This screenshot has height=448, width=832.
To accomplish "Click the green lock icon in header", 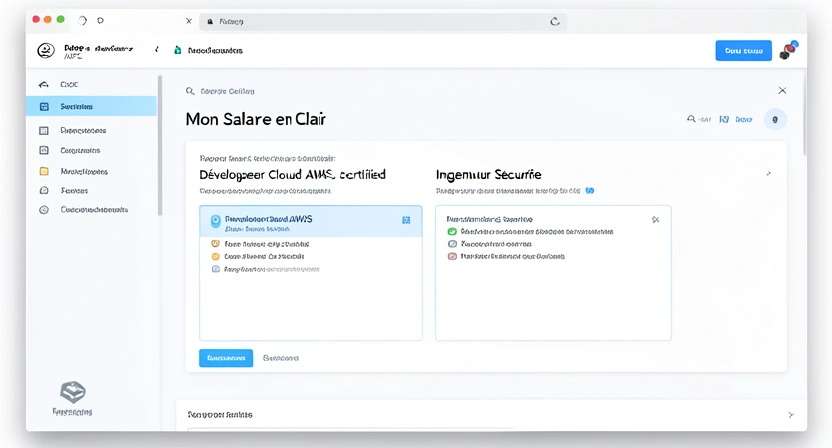I will pyautogui.click(x=178, y=50).
